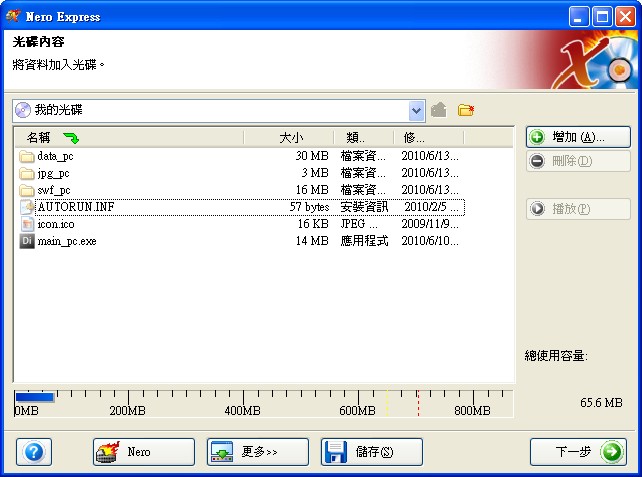The width and height of the screenshot is (642, 477).
Task: Click the 我的光碟 disc location field
Action: click(x=219, y=111)
